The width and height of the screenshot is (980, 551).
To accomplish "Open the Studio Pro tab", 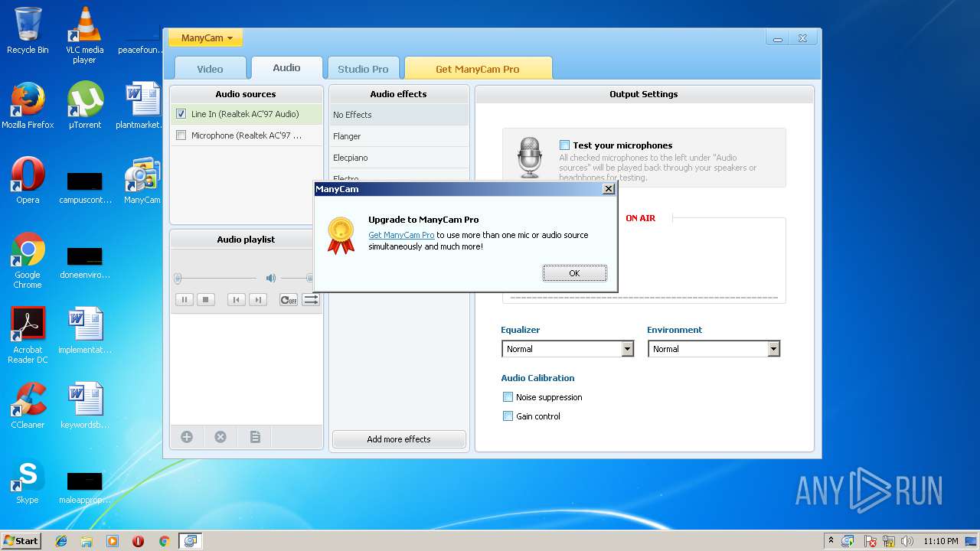I will tap(363, 68).
